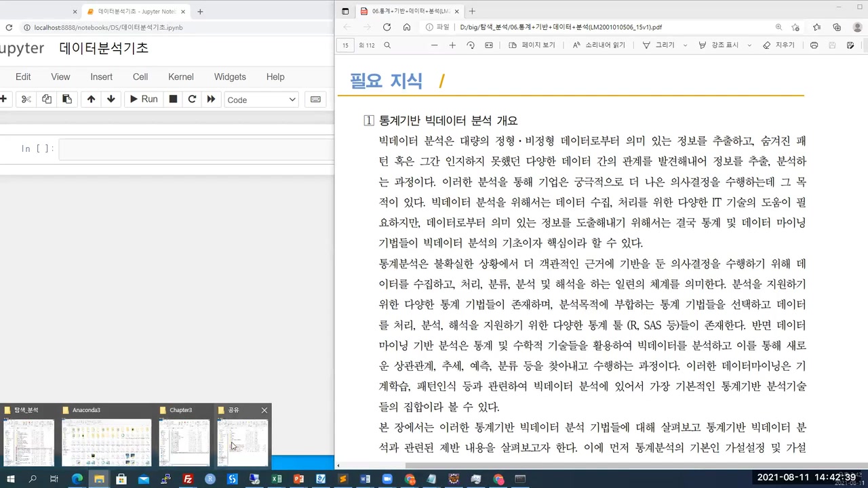Expand the 강조 표시 highlighter options chevron
868x488 pixels.
point(749,45)
